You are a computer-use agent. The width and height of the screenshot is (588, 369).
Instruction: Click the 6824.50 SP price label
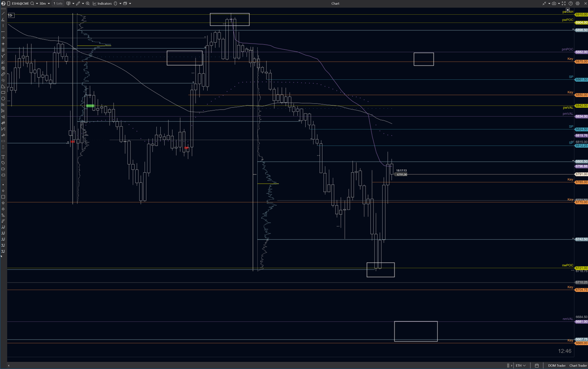581,129
